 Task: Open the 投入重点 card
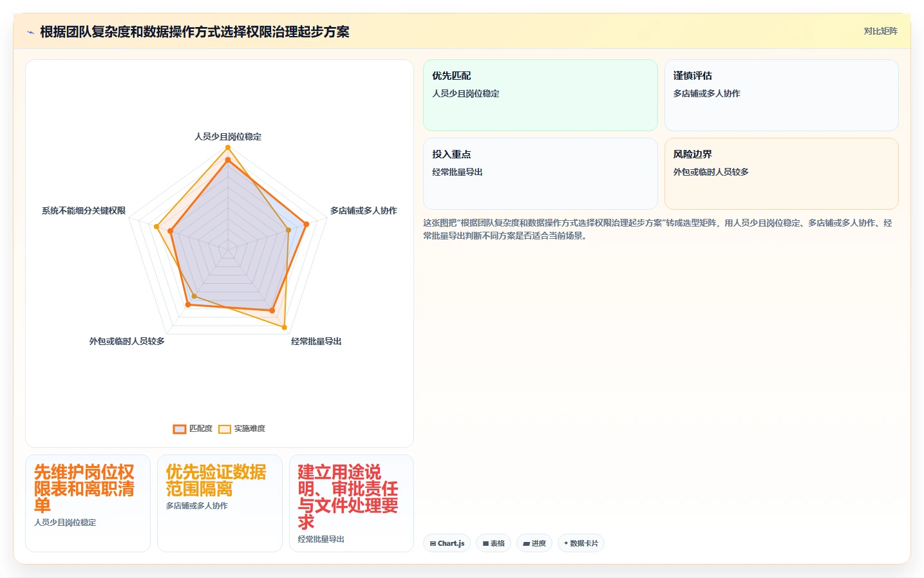click(540, 174)
